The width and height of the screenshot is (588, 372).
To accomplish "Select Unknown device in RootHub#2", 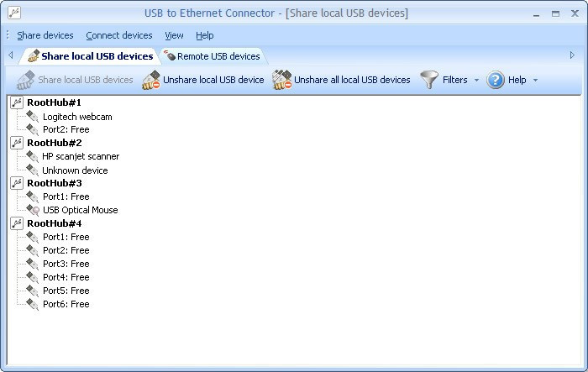I will tap(75, 170).
